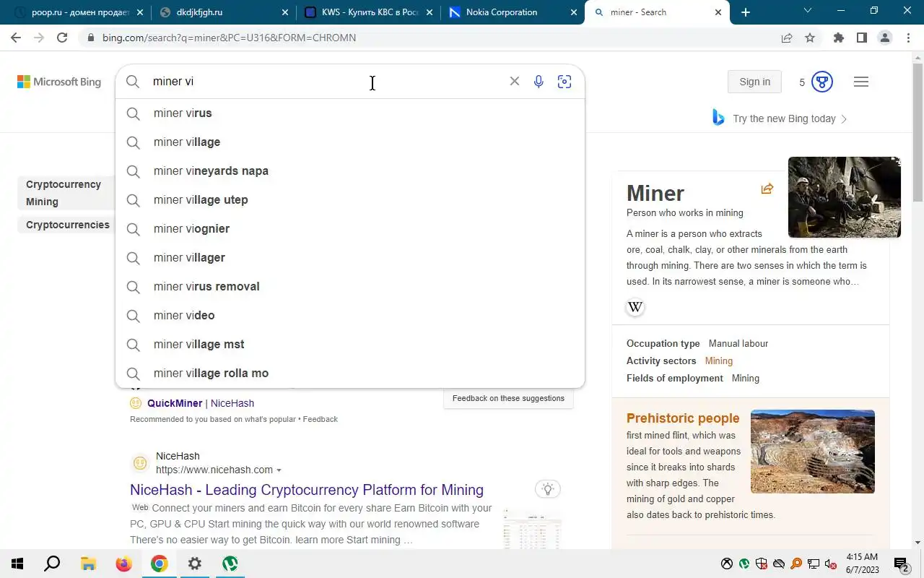Click the search magnifier icon in Bing search box
This screenshot has width=924, height=578.
(x=133, y=82)
